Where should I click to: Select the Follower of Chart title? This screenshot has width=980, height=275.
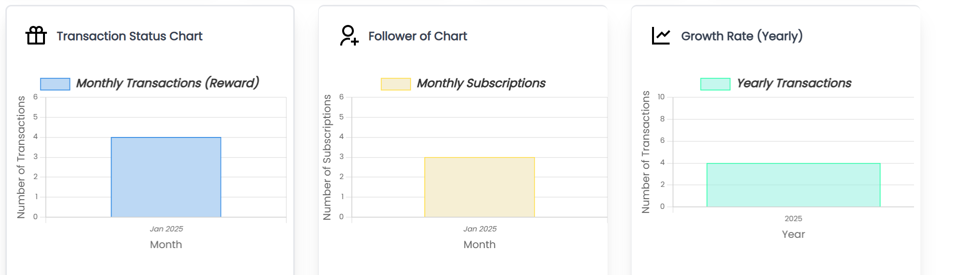tap(418, 36)
